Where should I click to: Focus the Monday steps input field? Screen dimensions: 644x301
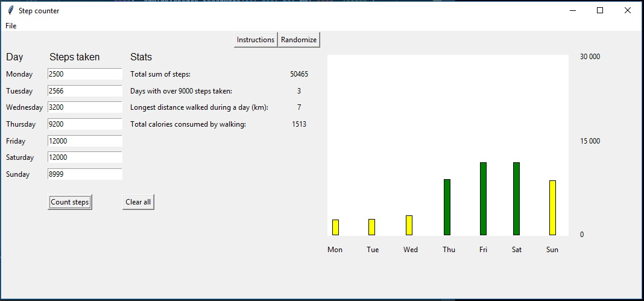(x=85, y=74)
